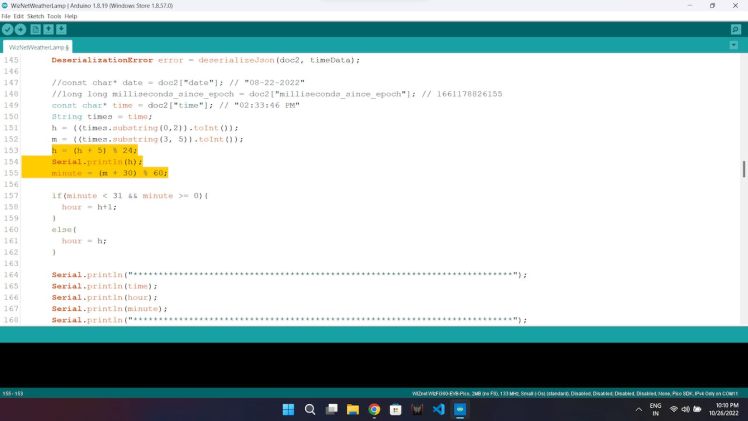This screenshot has width=748, height=421.
Task: Open the Windows Start menu
Action: click(x=288, y=410)
